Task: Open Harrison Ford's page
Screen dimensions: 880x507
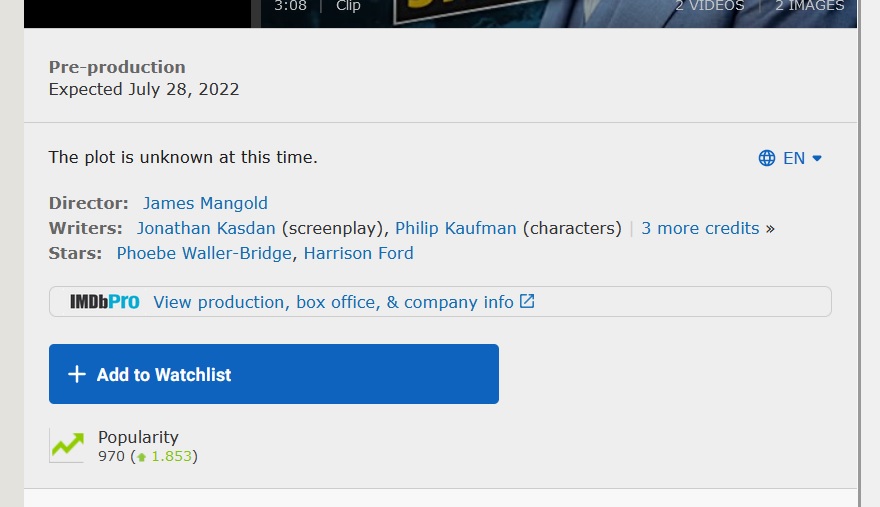Action: [x=359, y=253]
